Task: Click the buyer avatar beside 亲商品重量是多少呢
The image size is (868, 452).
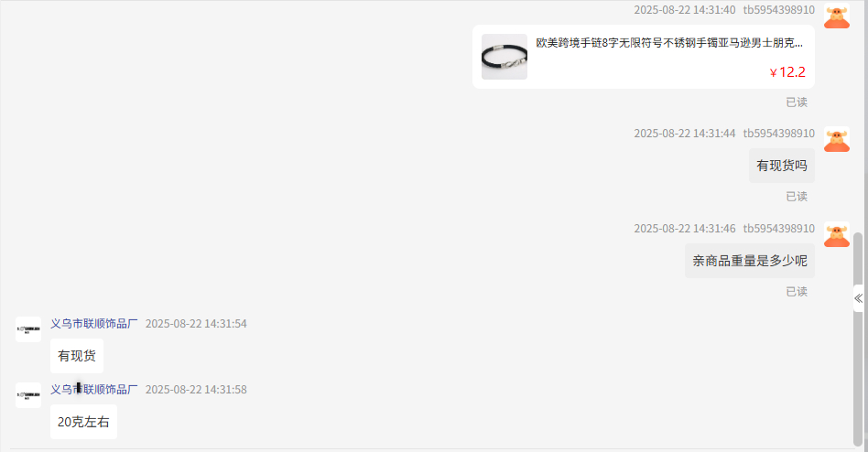Action: pos(837,234)
